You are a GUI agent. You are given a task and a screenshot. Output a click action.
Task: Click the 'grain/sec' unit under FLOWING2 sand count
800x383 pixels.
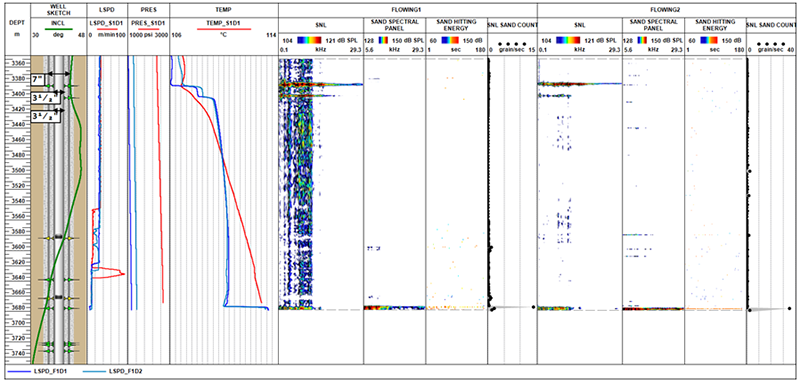pos(769,49)
